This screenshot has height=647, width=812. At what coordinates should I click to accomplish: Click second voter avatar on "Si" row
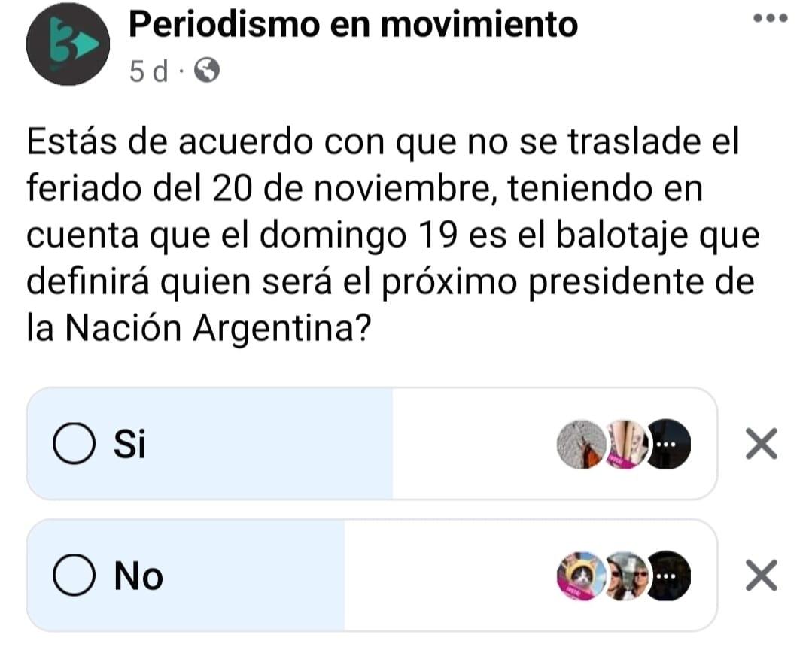point(625,445)
